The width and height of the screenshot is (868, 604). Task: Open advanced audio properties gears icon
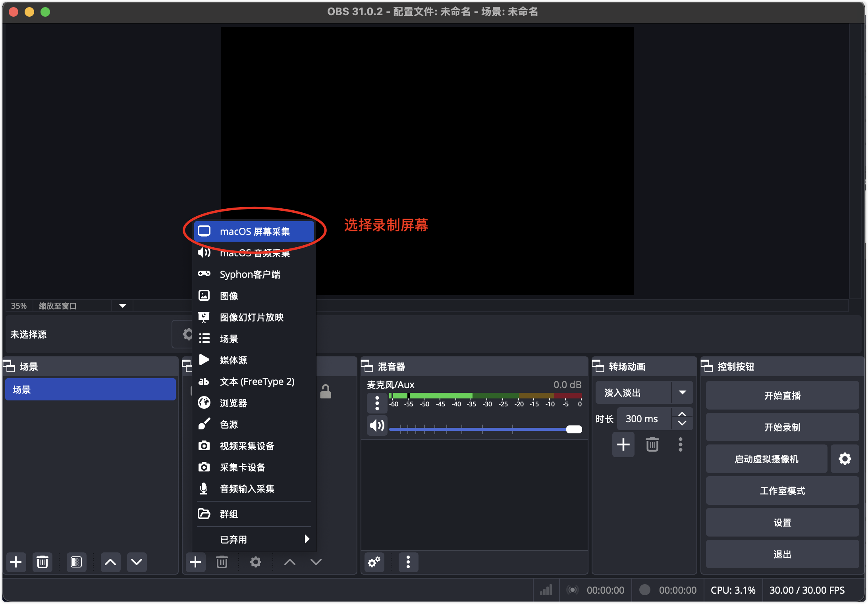click(x=374, y=562)
